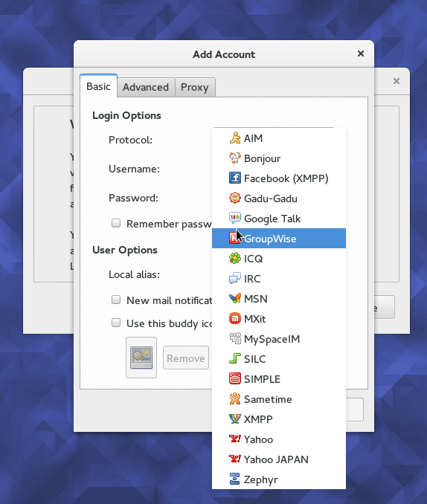
Task: Click the Sametime orange figure icon
Action: tap(235, 398)
